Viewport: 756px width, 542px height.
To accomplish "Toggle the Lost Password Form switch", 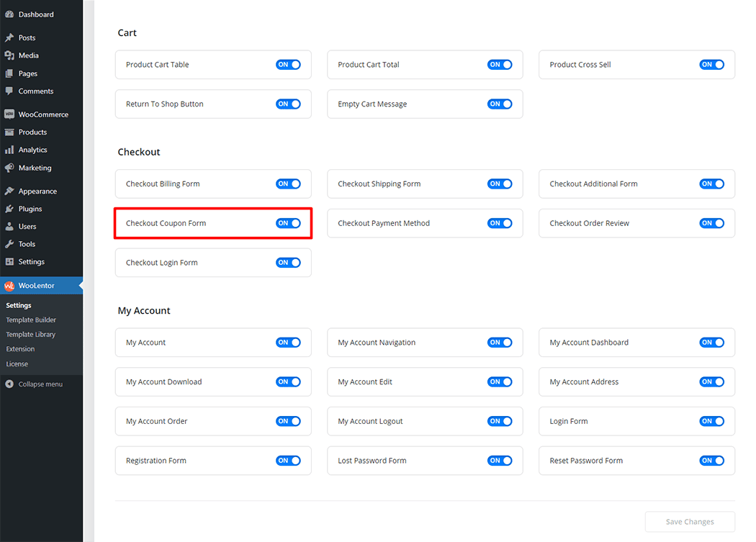I will [500, 461].
